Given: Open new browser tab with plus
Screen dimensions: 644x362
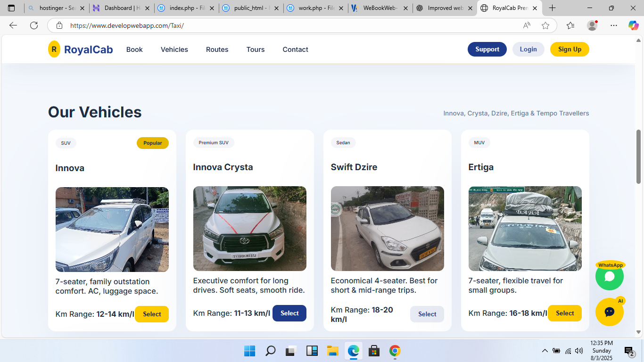Looking at the screenshot, I should [x=552, y=8].
